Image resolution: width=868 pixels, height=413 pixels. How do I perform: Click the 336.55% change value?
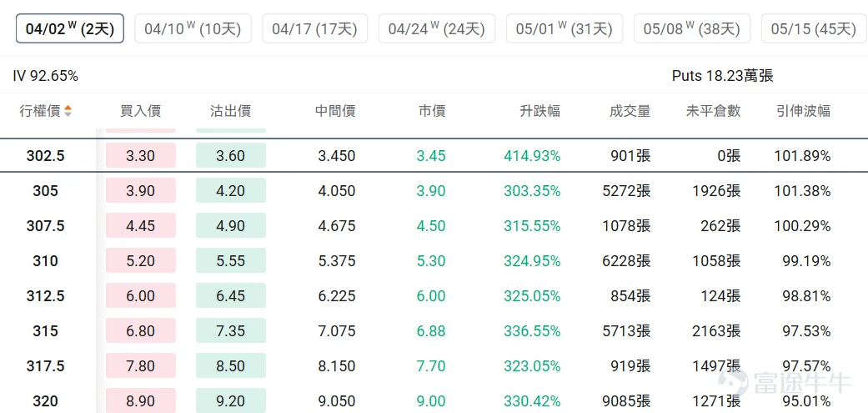[x=532, y=331]
